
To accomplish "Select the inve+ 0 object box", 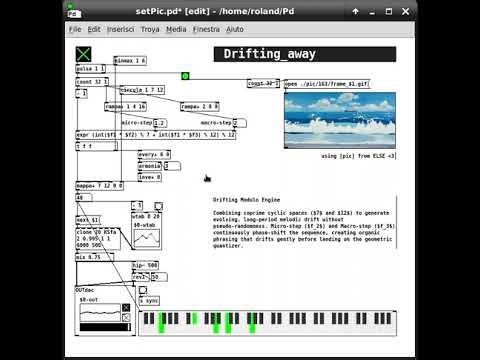I will [x=150, y=177].
